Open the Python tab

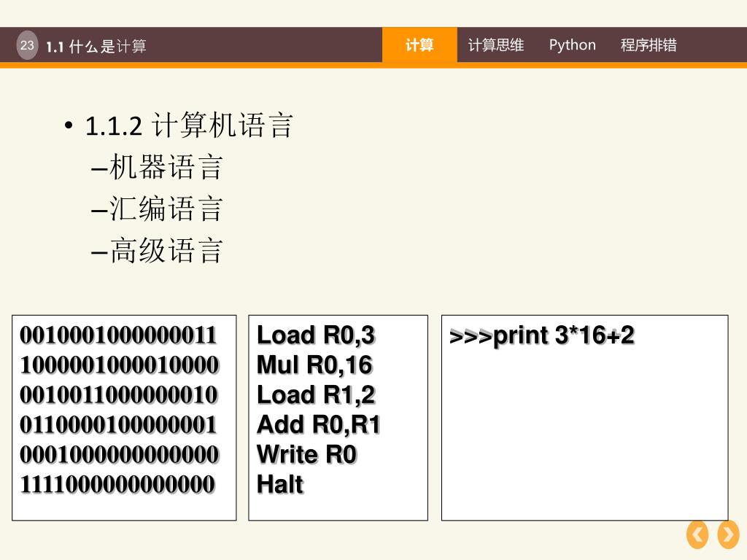coord(572,45)
